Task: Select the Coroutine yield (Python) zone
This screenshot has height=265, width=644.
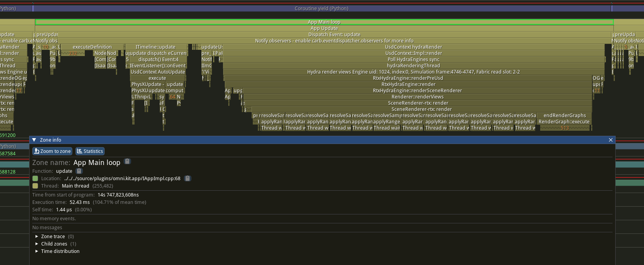Action: click(x=322, y=9)
